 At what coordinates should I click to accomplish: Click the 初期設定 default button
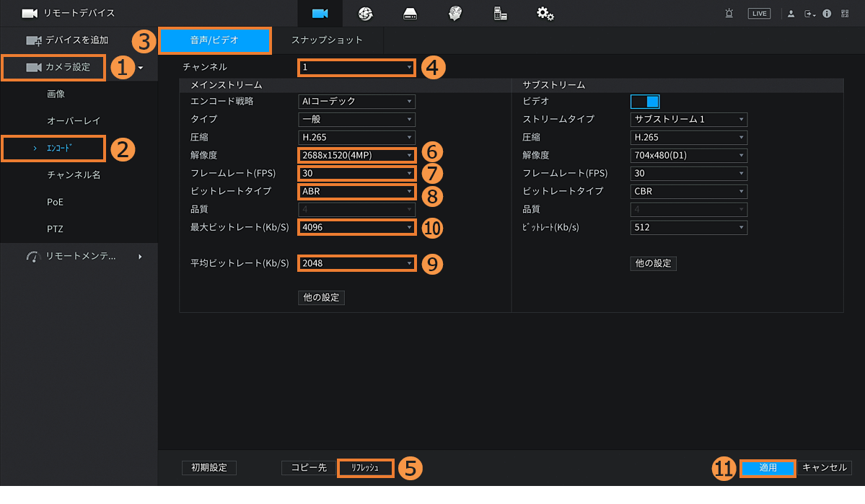[208, 468]
